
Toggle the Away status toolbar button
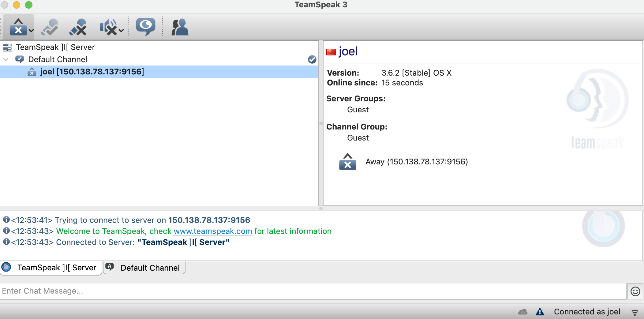18,27
